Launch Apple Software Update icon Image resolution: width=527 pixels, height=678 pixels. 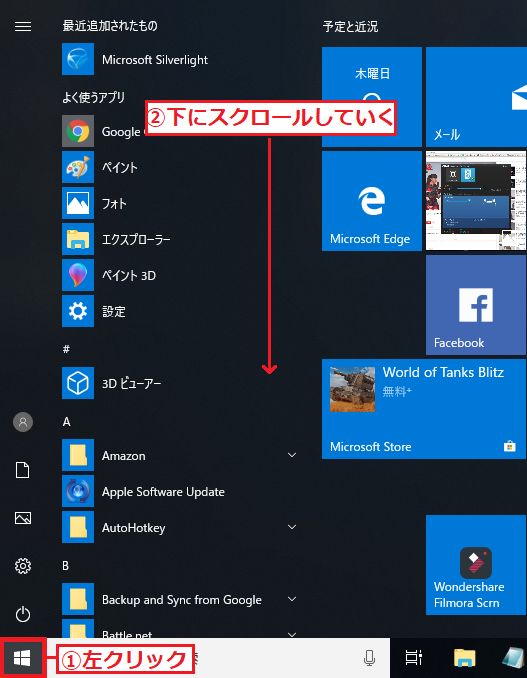point(78,491)
